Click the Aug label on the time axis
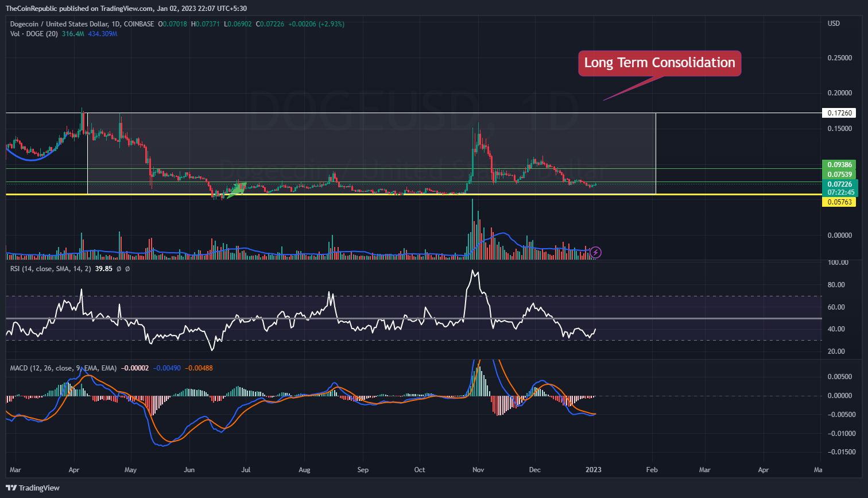 (x=304, y=469)
